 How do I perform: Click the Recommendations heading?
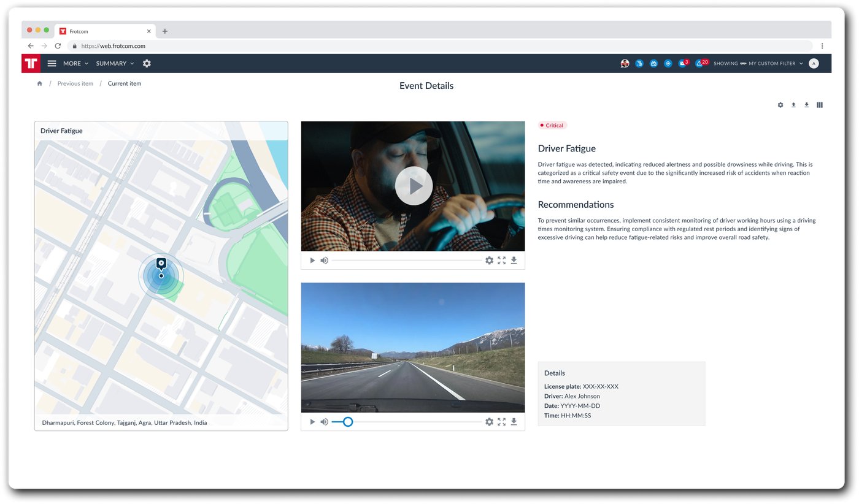tap(576, 205)
